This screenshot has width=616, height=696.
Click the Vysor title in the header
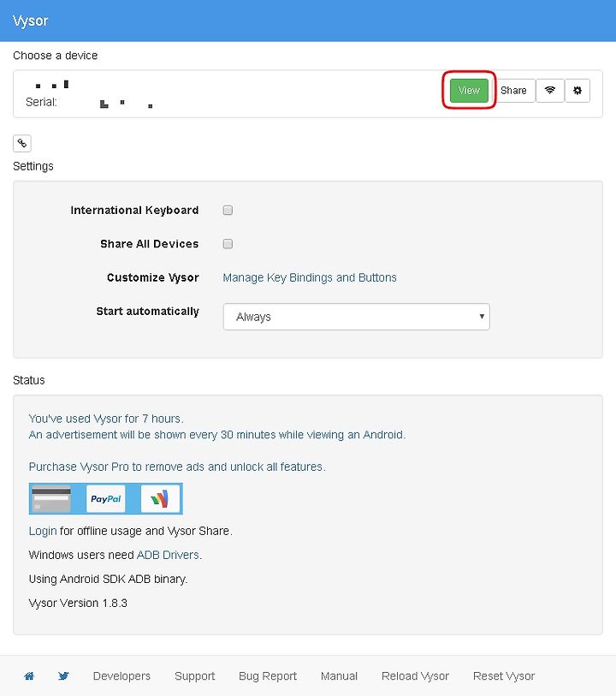tap(30, 21)
